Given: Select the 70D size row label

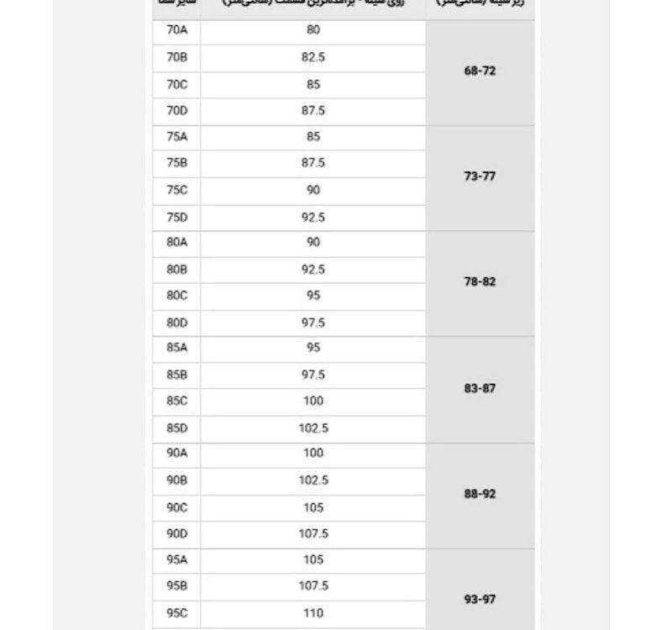Looking at the screenshot, I should (176, 111).
